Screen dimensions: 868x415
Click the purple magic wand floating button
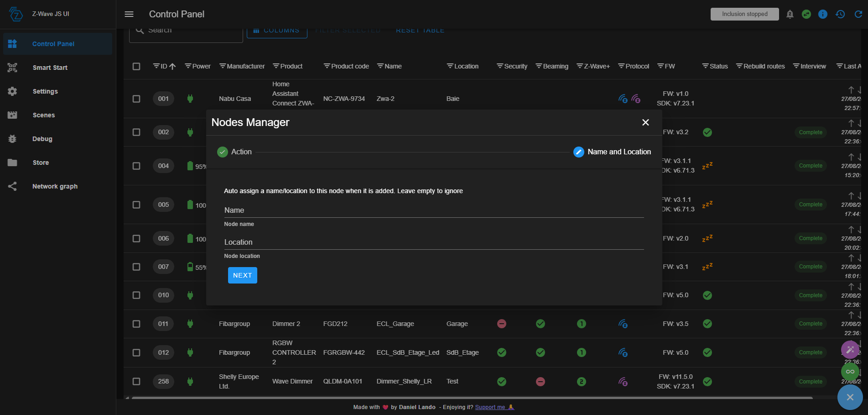tap(850, 350)
